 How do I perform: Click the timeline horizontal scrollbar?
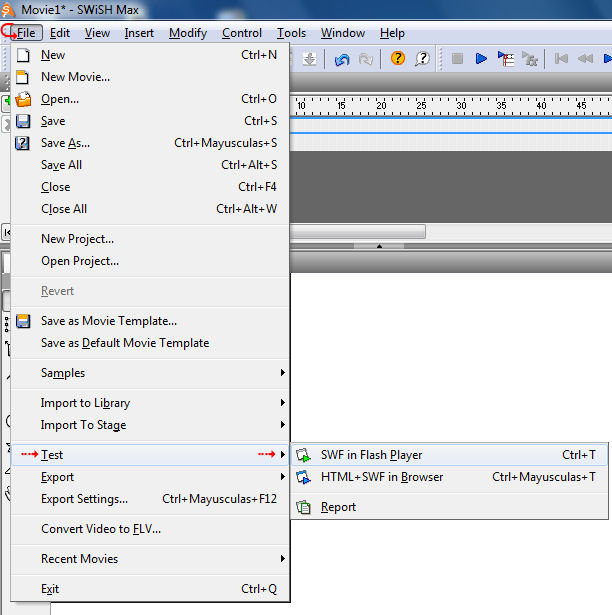[357, 232]
